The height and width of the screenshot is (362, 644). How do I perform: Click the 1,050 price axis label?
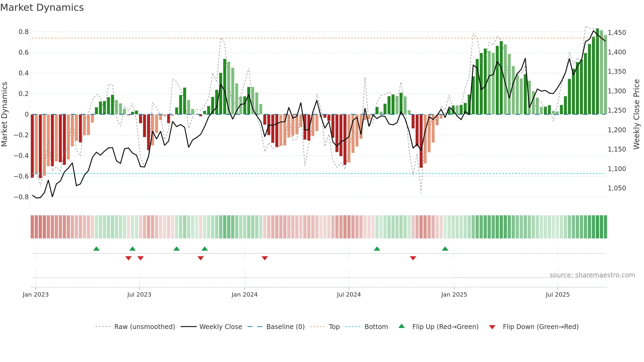point(617,188)
